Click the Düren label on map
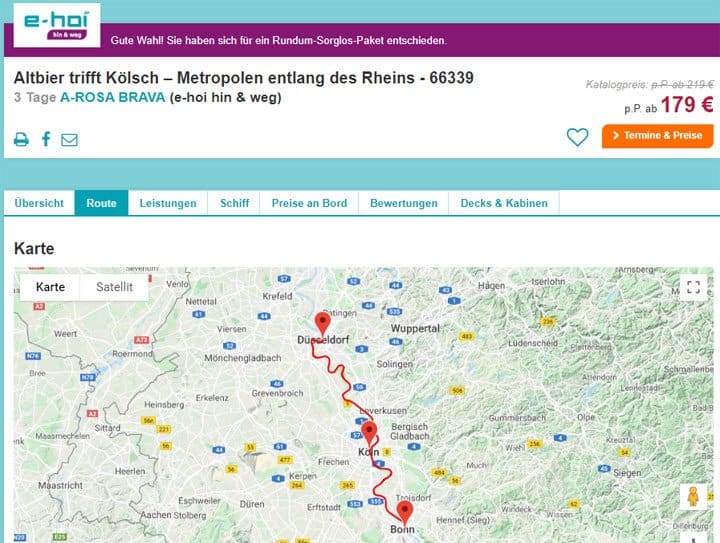 tap(252, 504)
